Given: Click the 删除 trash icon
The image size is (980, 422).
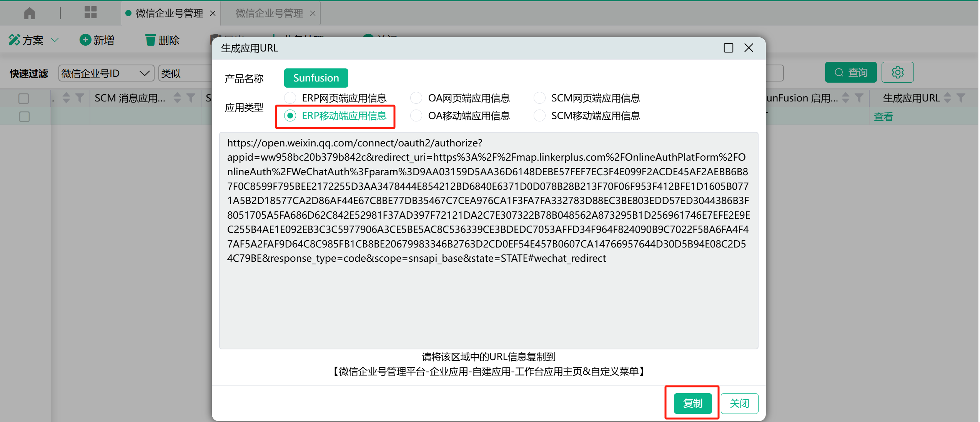Looking at the screenshot, I should pyautogui.click(x=150, y=40).
